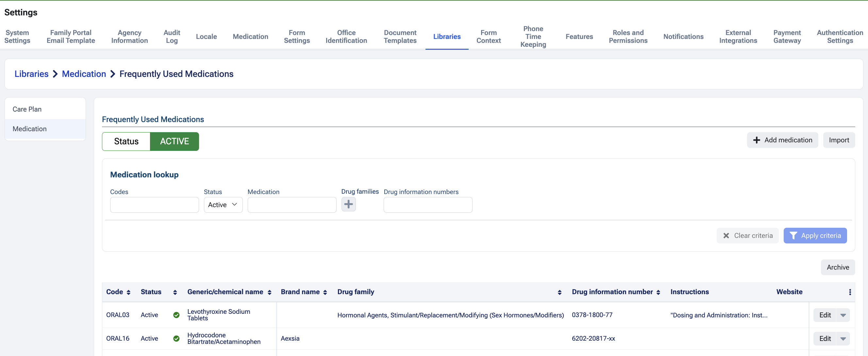Sort by Drug family arrows
Viewport: 868px width, 356px height.
click(559, 292)
